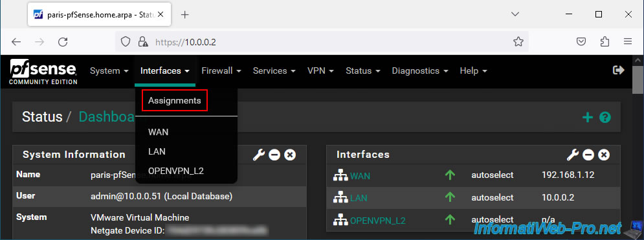Collapse the Interfaces dropdown menu

point(164,71)
